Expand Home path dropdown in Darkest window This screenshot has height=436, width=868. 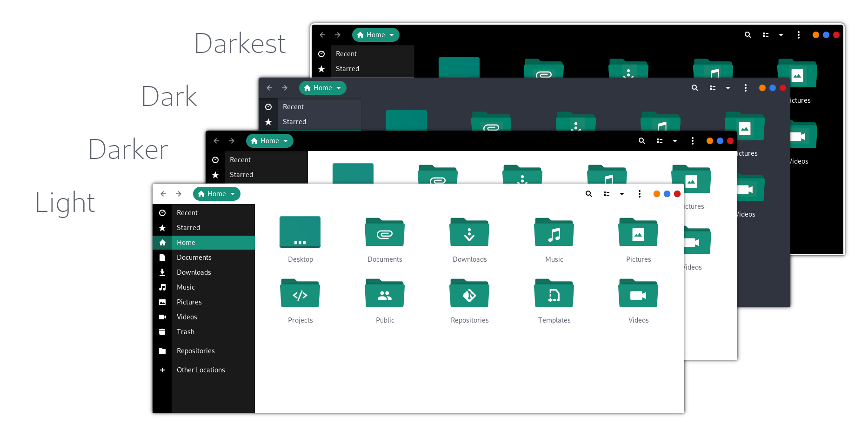click(x=376, y=35)
